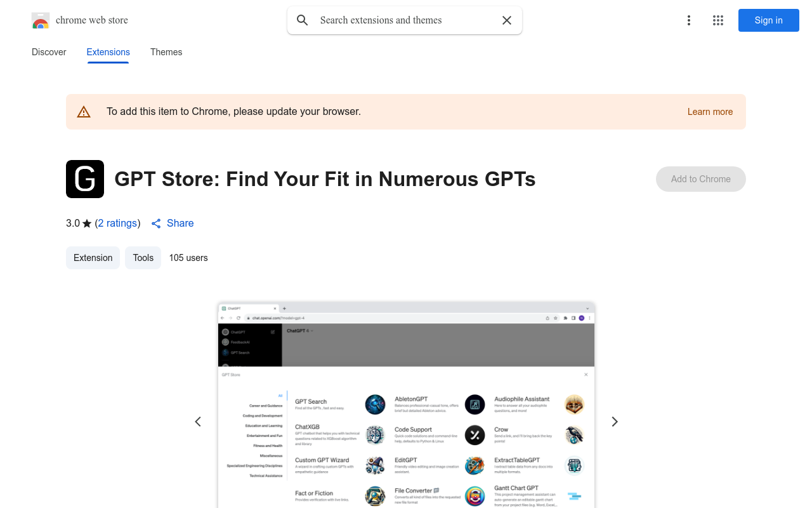Show the previous screenshot with the left chevron
This screenshot has width=812, height=508.
[x=197, y=421]
